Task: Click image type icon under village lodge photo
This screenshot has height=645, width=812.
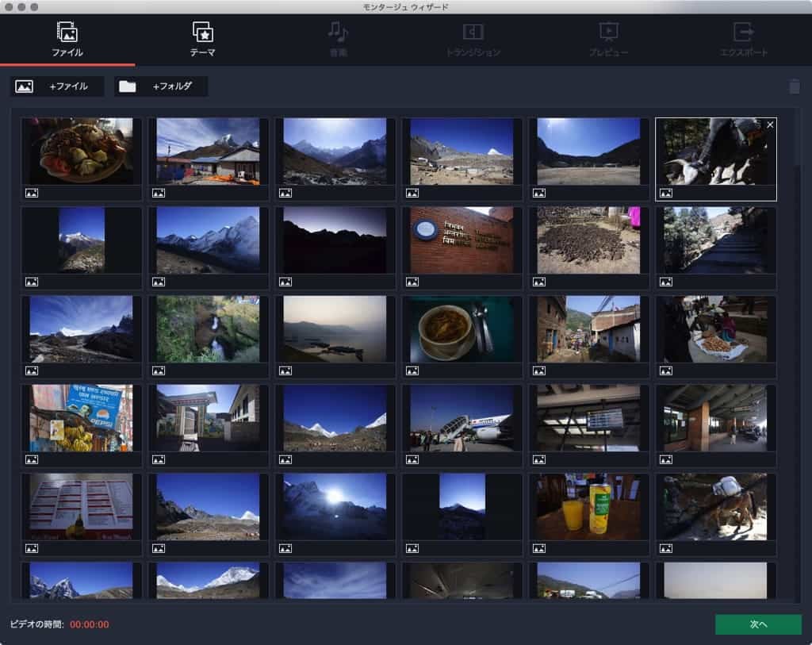Action: click(x=159, y=194)
